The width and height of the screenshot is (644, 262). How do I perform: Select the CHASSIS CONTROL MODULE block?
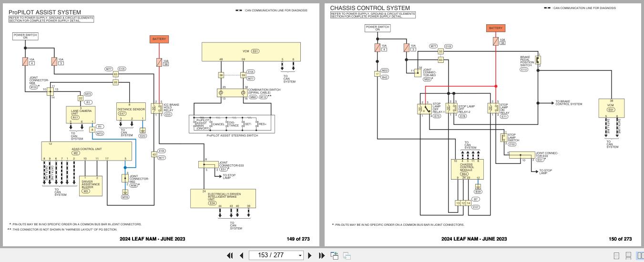[x=467, y=169]
